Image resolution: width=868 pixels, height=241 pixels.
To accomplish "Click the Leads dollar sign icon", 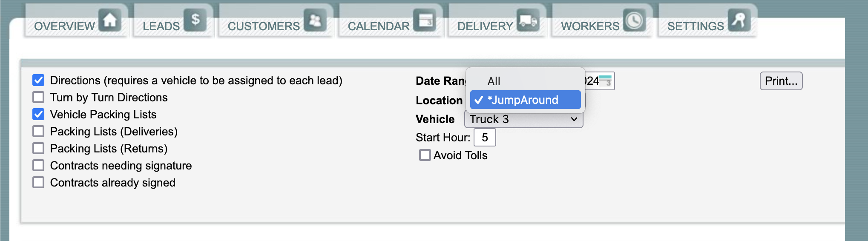I will (195, 20).
